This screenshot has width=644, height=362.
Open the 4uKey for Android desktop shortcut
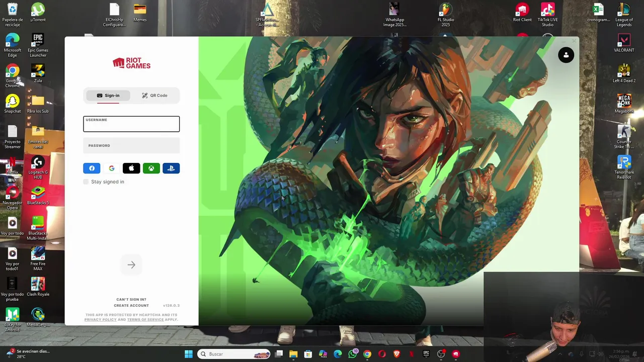[13, 320]
